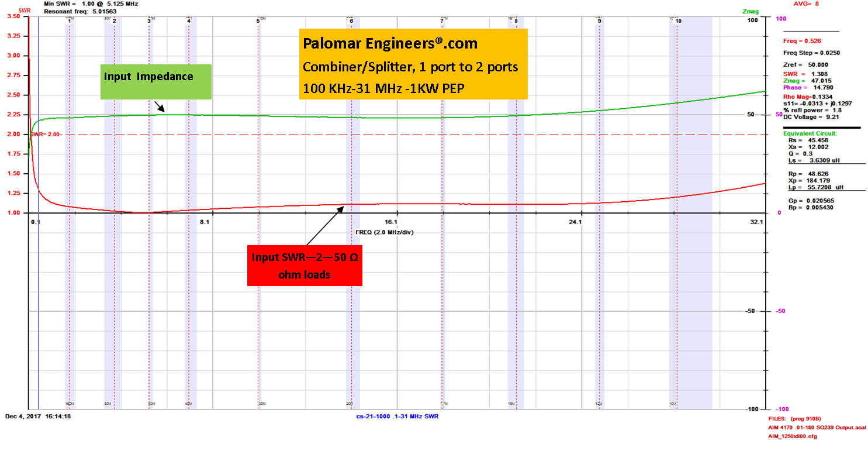The image size is (868, 468).
Task: Click band marker 7 at the top
Action: click(x=442, y=20)
